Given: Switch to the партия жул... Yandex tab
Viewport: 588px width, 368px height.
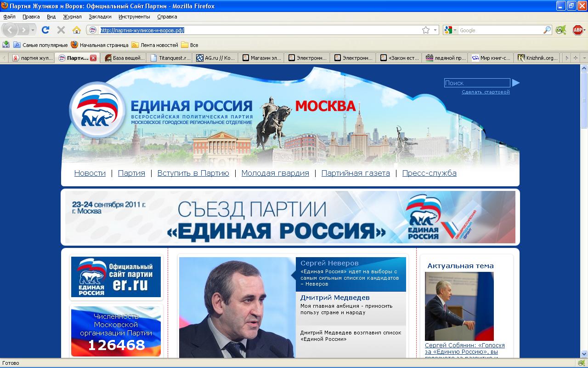Looking at the screenshot, I should [x=32, y=58].
